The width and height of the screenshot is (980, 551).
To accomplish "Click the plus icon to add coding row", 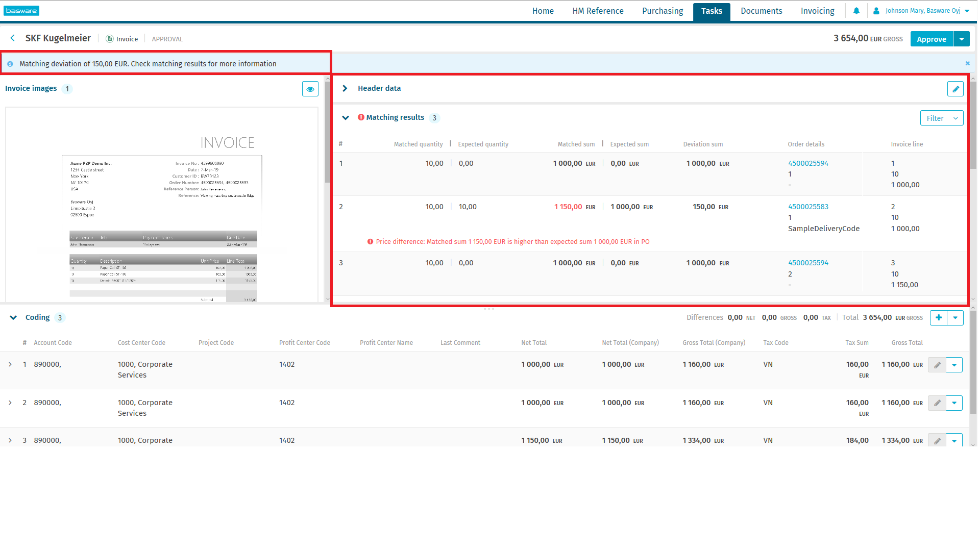I will pyautogui.click(x=938, y=318).
